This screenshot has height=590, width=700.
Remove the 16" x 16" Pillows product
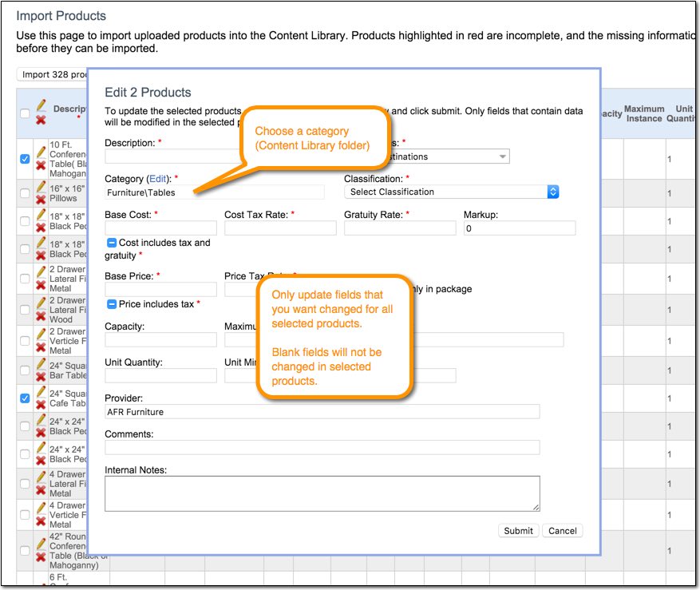click(41, 200)
